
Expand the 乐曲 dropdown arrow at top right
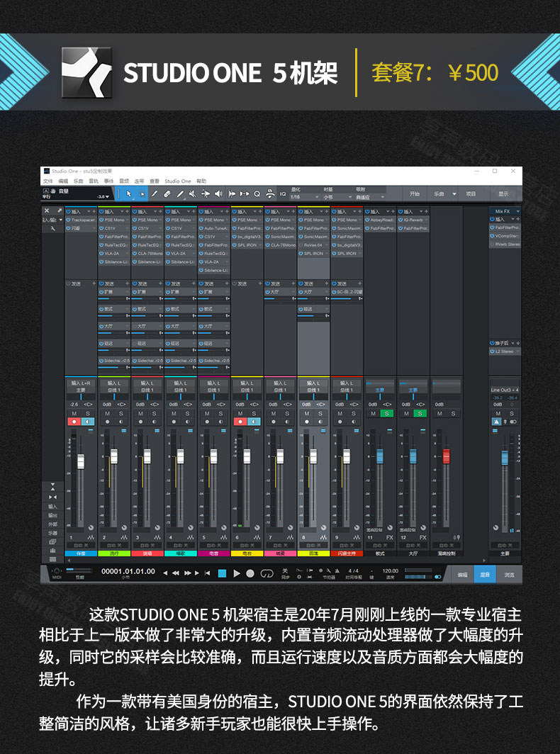tap(454, 194)
